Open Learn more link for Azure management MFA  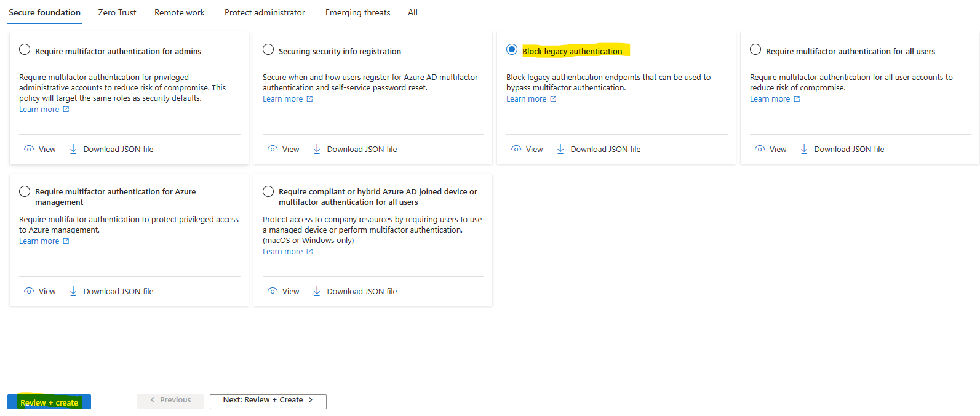click(39, 241)
